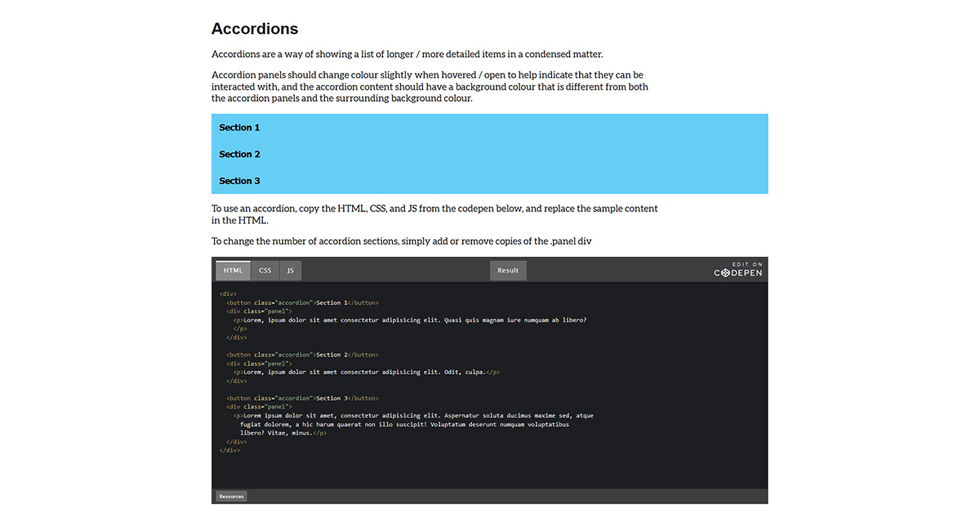The image size is (980, 514).
Task: Click the 'To change the number' paragraph
Action: pyautogui.click(x=401, y=241)
